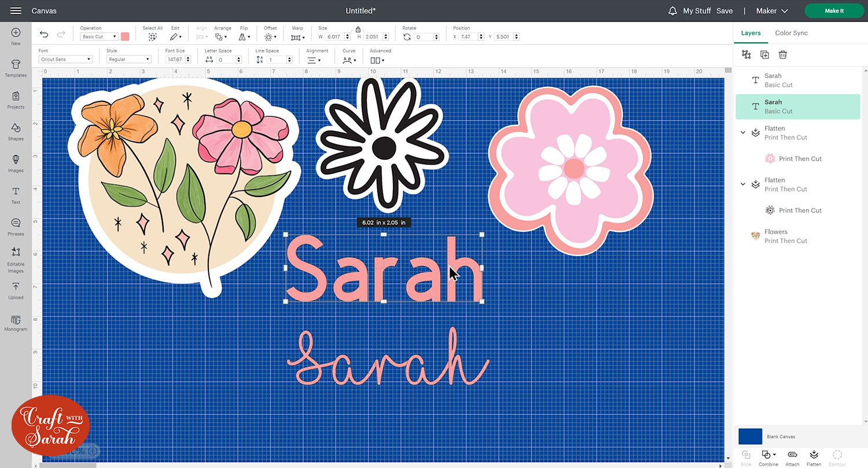Open the Style dropdown Regular
This screenshot has width=868, height=468.
pos(129,59)
